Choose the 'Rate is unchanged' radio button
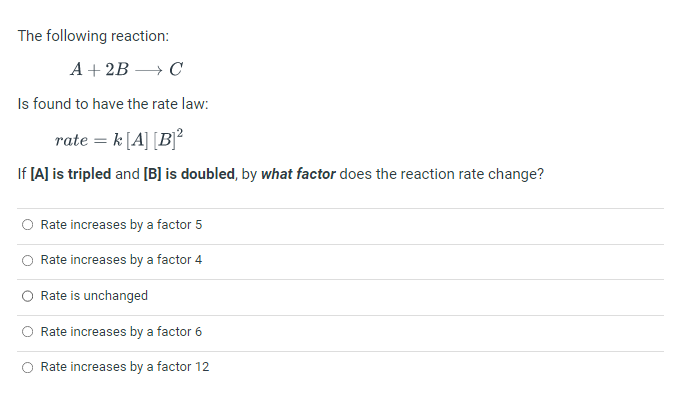The image size is (678, 397). click(28, 296)
